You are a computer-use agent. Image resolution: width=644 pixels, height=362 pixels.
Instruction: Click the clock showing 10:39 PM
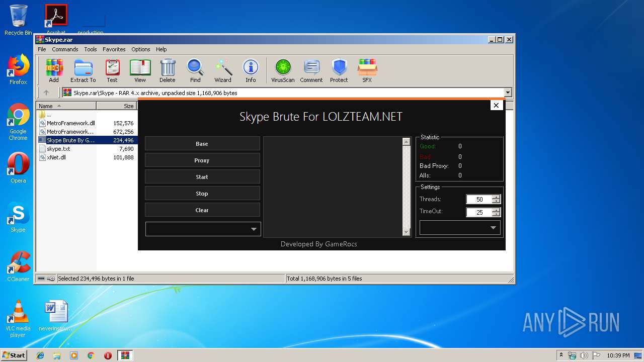tap(618, 355)
